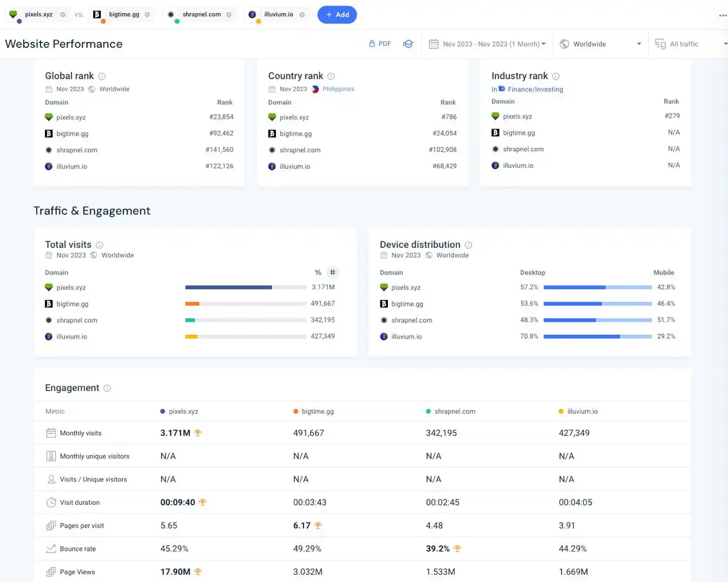Remove bigtime.gg from the comparison

(147, 15)
